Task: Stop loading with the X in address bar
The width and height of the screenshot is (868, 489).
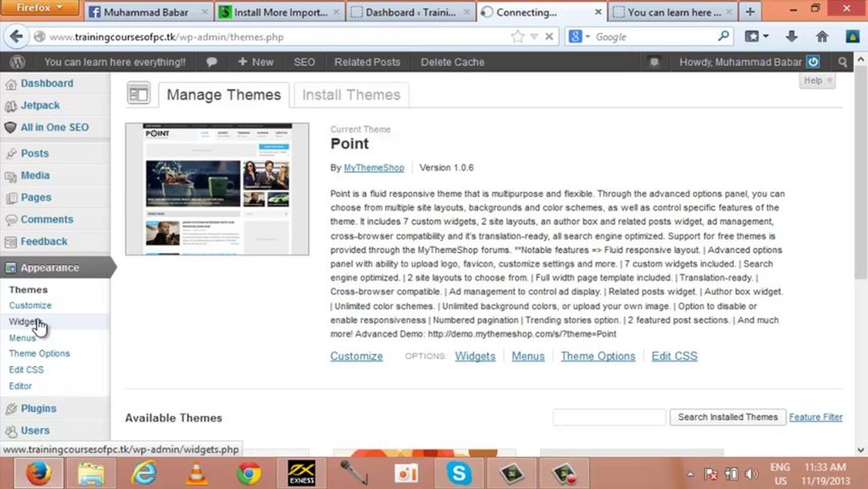Action: tap(549, 37)
